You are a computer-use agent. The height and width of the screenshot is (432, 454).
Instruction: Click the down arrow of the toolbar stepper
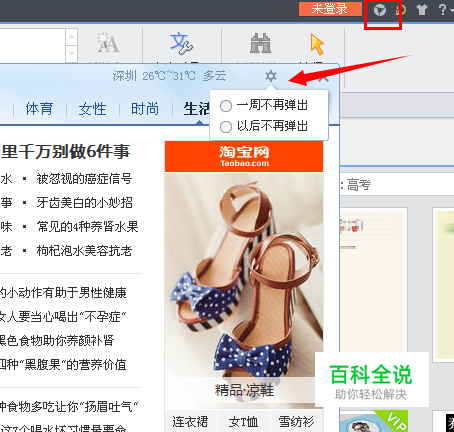click(71, 54)
